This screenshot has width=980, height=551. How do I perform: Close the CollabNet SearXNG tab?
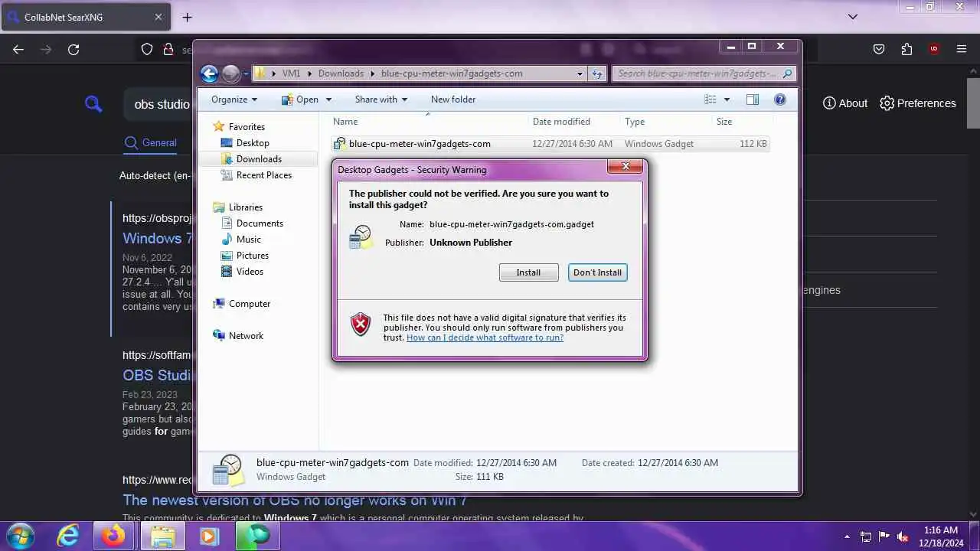pos(158,17)
